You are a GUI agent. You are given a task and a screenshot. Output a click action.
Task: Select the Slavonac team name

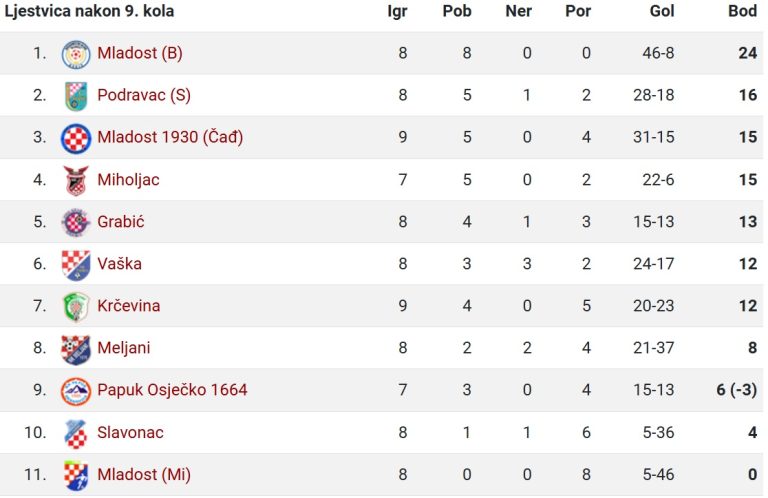coord(130,432)
